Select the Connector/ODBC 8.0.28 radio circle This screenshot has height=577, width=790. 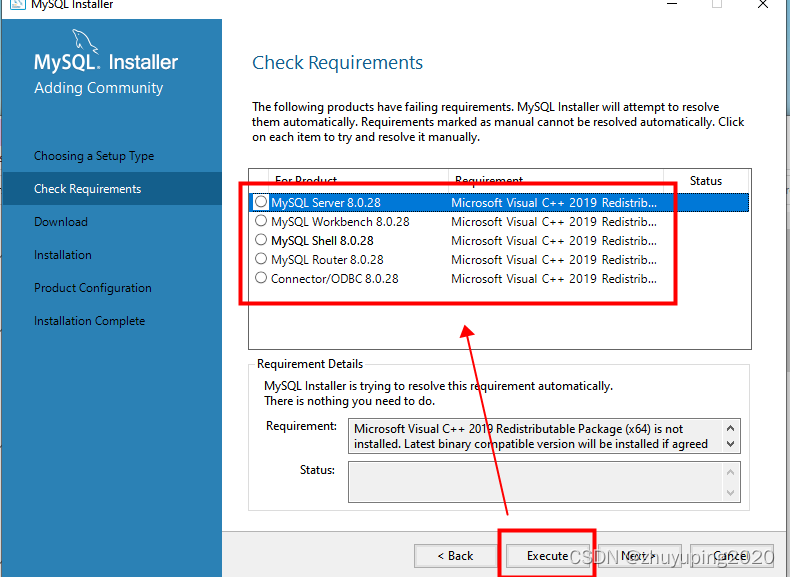pyautogui.click(x=260, y=278)
